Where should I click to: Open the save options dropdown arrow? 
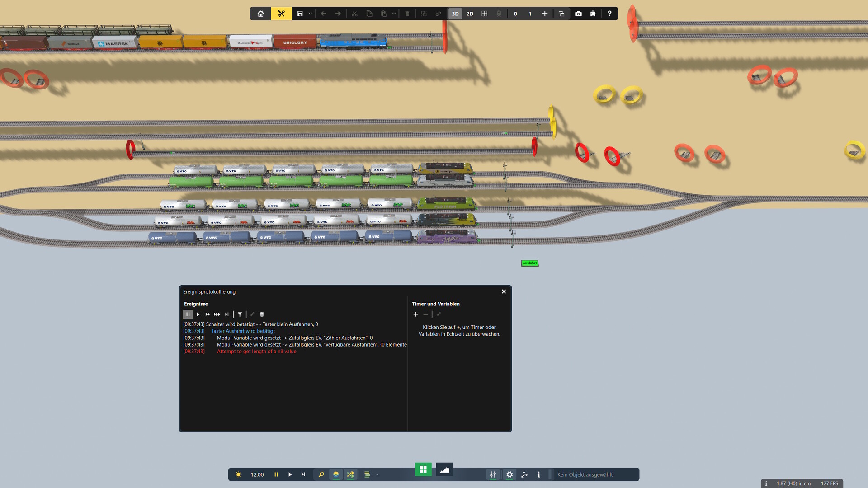(x=310, y=14)
